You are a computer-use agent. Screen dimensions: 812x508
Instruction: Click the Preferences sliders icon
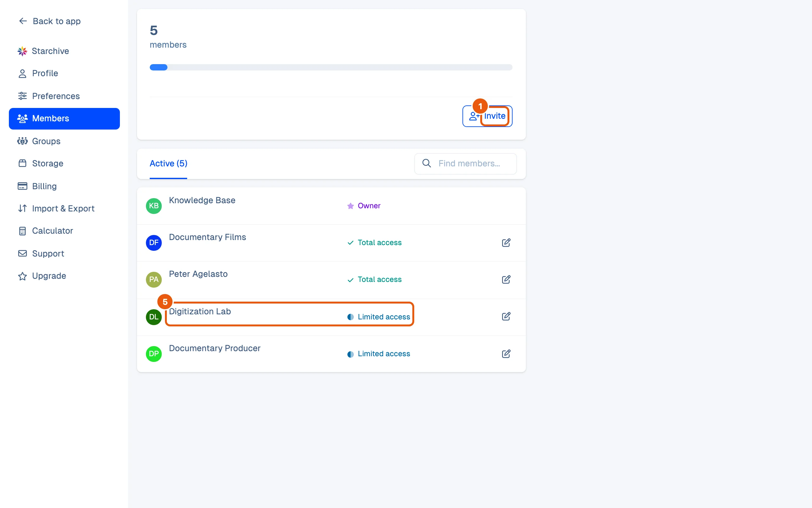(22, 96)
